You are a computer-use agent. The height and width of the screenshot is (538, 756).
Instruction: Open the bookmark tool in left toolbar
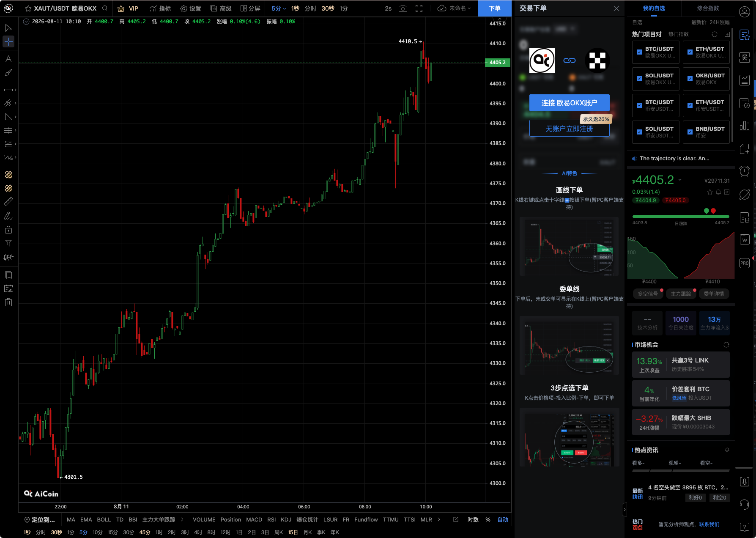pos(8,275)
